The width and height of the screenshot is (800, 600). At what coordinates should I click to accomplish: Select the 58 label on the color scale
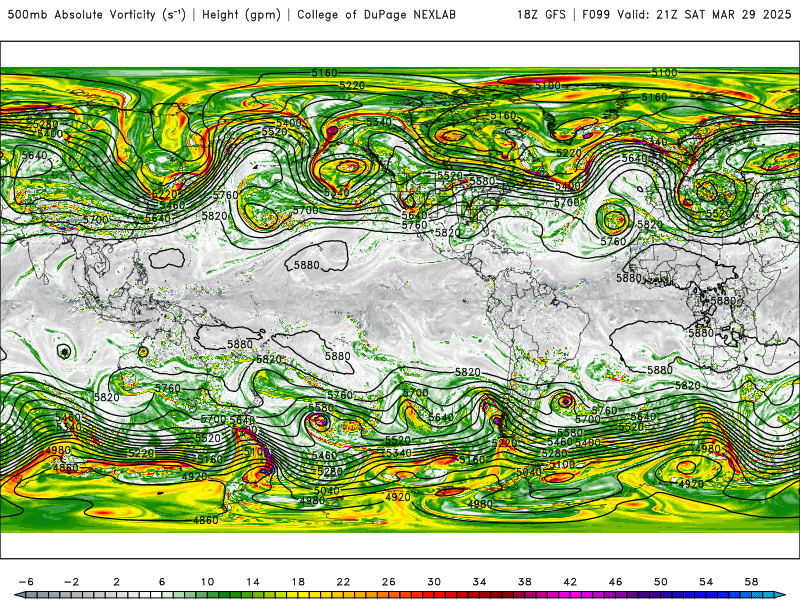752,582
